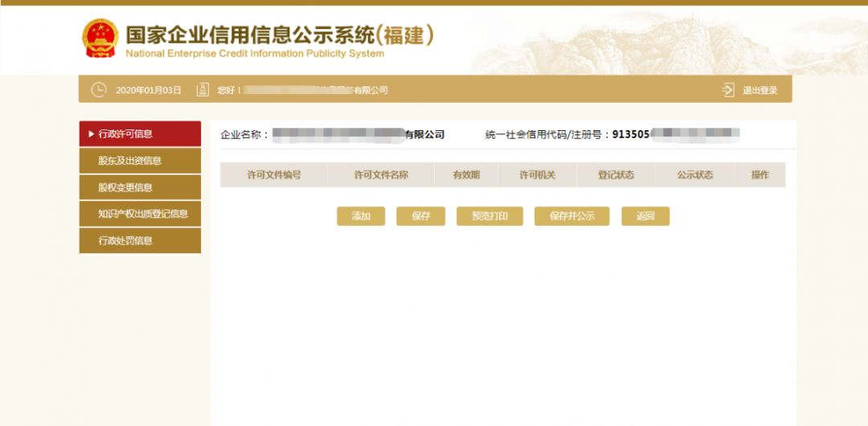Click the national emblem logo
This screenshot has width=868, height=426.
pos(100,38)
